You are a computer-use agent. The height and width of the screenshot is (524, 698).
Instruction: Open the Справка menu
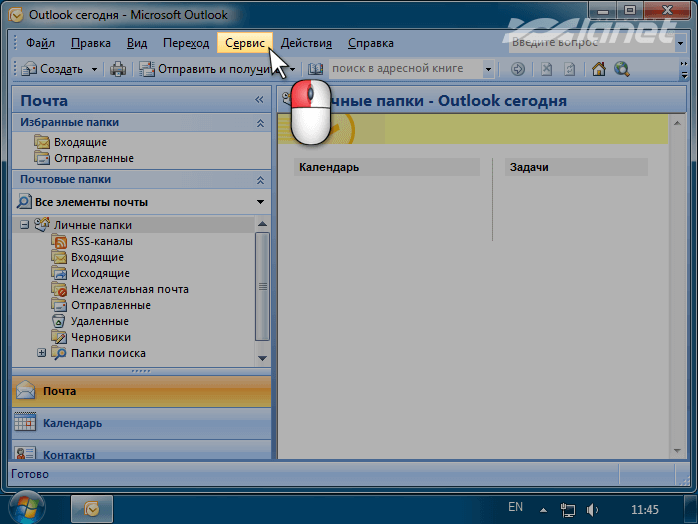pyautogui.click(x=371, y=43)
